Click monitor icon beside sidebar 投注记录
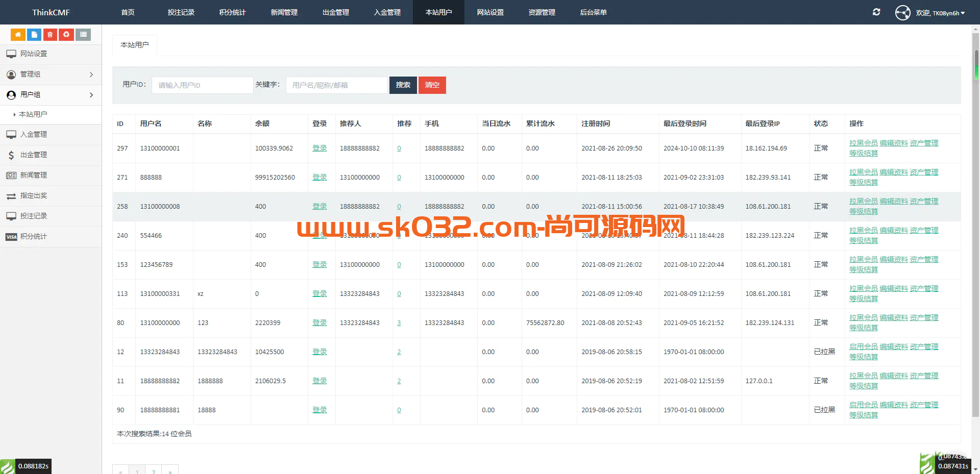The height and width of the screenshot is (474, 980). click(x=11, y=216)
